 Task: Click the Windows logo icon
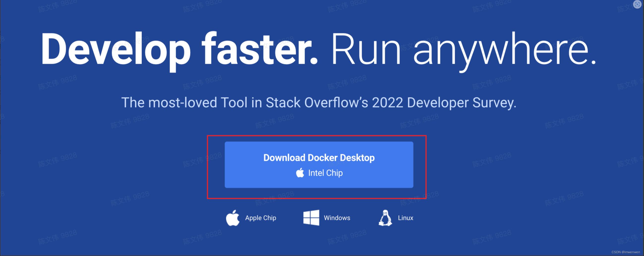[x=311, y=218]
